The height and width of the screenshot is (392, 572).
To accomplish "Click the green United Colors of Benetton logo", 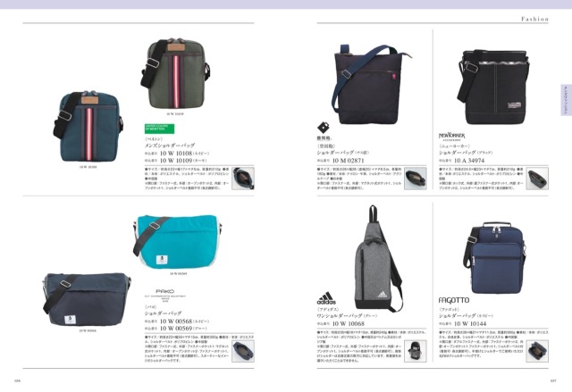I will click(x=159, y=129).
